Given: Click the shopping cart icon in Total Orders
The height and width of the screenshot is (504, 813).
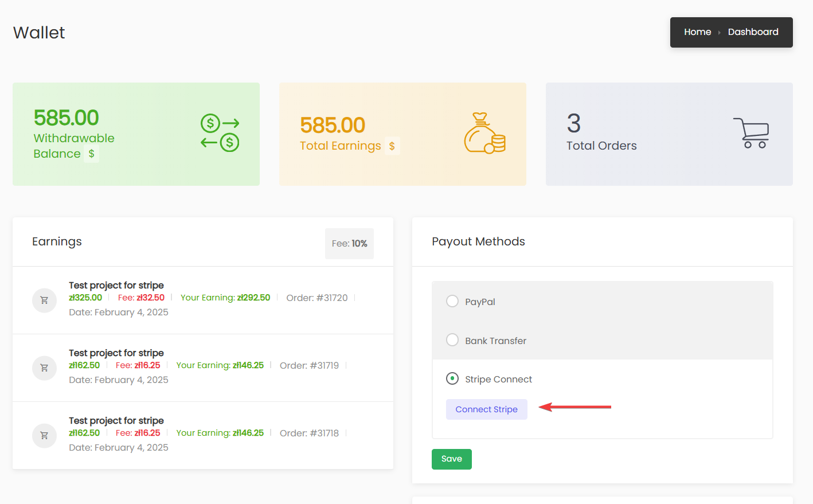Looking at the screenshot, I should tap(751, 133).
